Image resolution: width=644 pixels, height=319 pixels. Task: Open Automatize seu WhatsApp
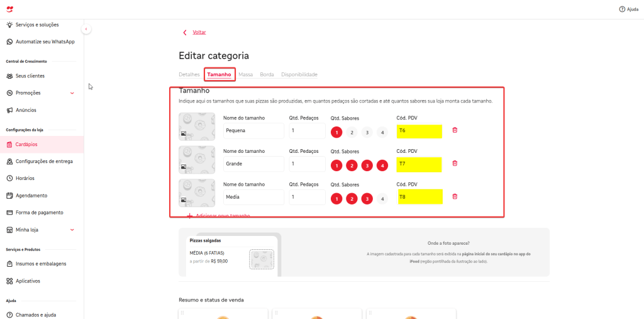tap(45, 42)
